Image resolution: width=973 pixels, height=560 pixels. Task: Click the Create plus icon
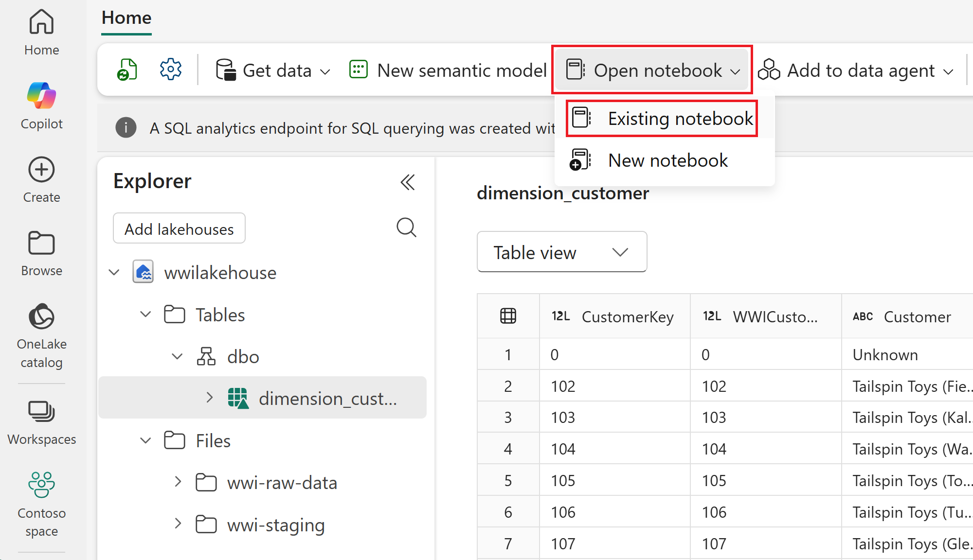click(x=41, y=170)
